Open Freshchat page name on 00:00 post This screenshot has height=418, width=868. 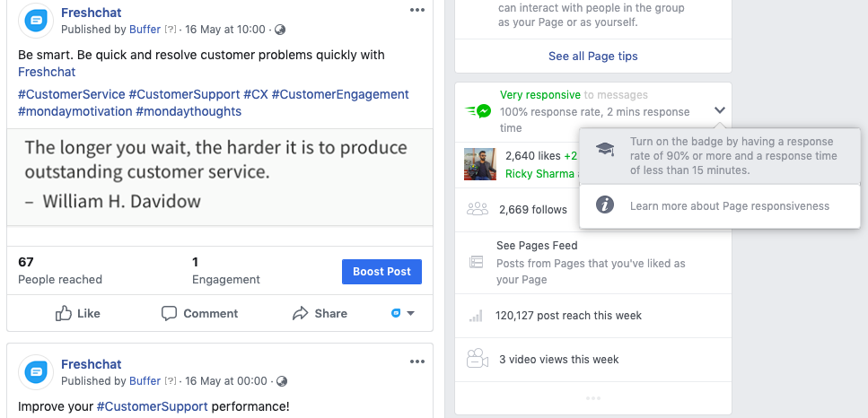[x=92, y=364]
